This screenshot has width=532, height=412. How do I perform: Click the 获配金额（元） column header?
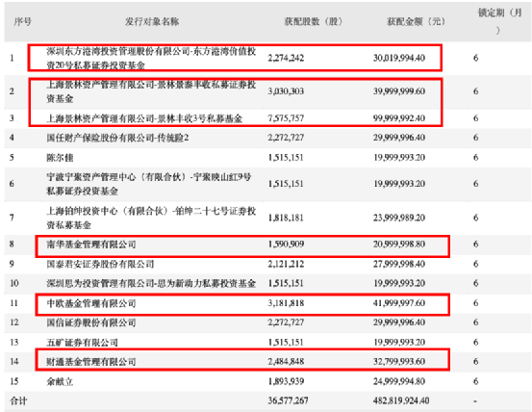click(x=416, y=22)
